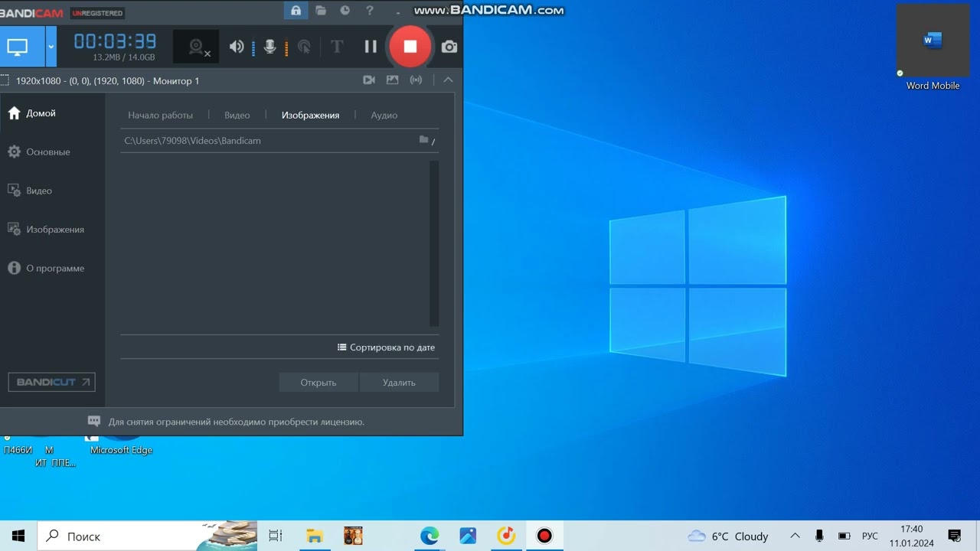Open the weather widget 6°C Cloudy

point(728,536)
